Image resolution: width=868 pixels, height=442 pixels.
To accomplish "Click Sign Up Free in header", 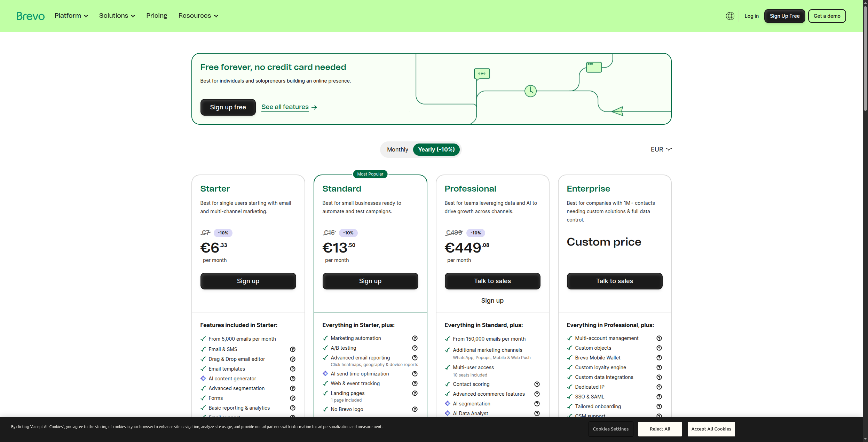I will (784, 16).
